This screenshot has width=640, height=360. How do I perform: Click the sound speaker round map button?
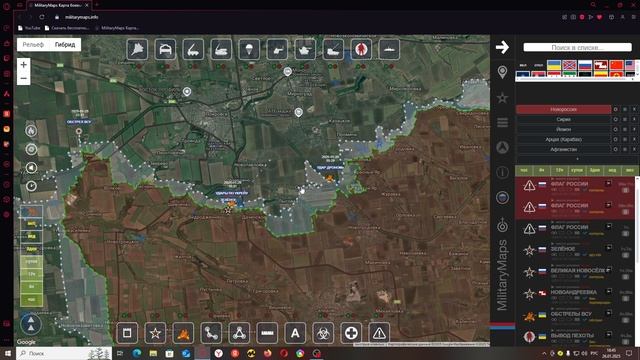31,167
